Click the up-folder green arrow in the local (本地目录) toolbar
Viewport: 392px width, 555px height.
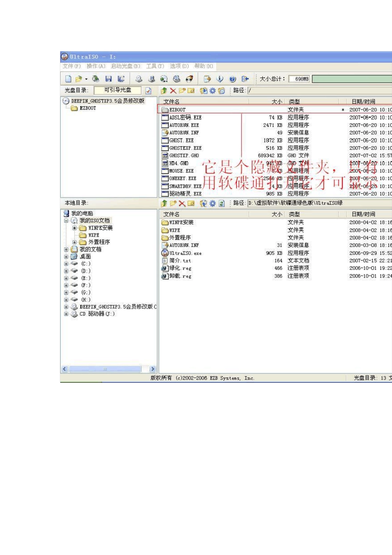point(164,203)
